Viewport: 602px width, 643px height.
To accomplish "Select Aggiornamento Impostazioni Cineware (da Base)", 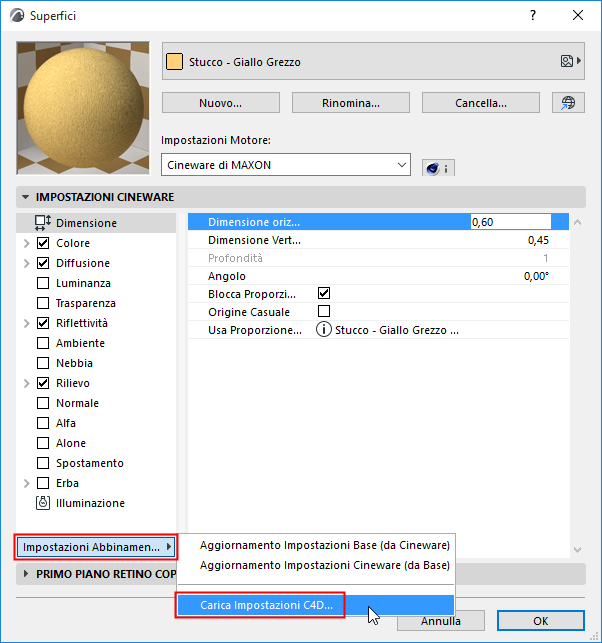I will point(325,565).
